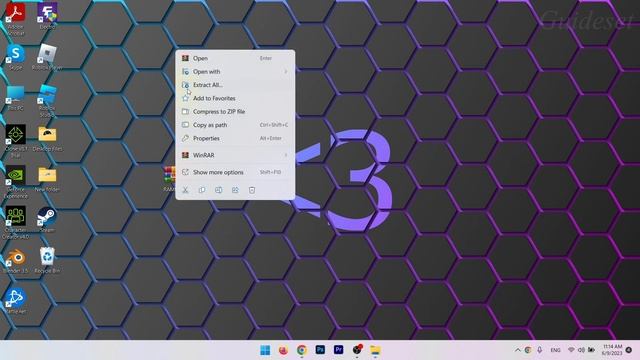Select the Adobe Acrobat desktop shortcut

(16, 18)
